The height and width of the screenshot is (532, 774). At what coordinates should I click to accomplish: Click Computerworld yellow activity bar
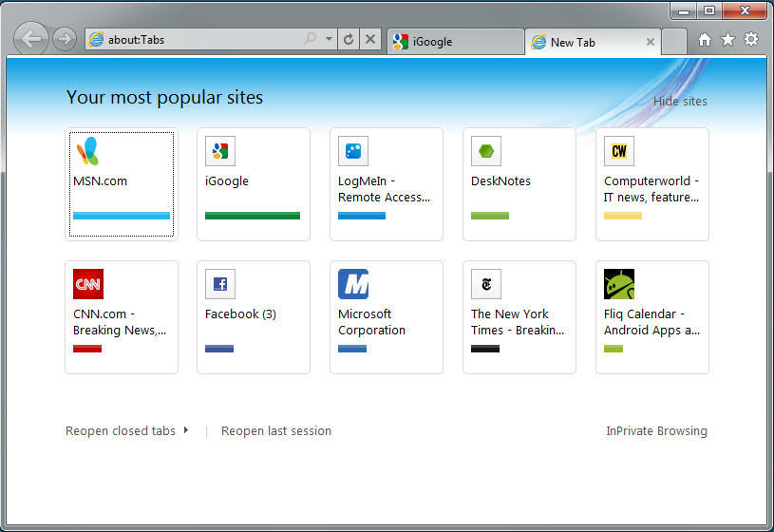[623, 216]
